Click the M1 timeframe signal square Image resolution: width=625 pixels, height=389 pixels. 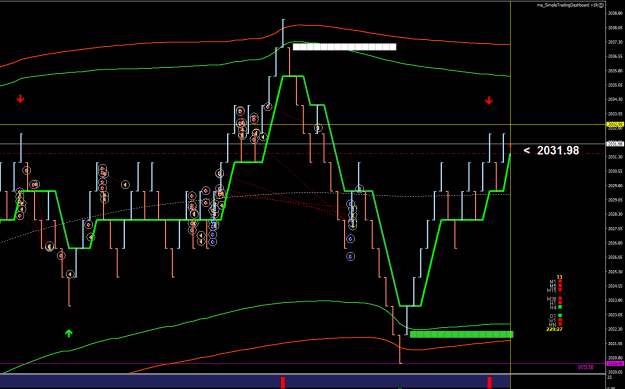click(x=560, y=281)
